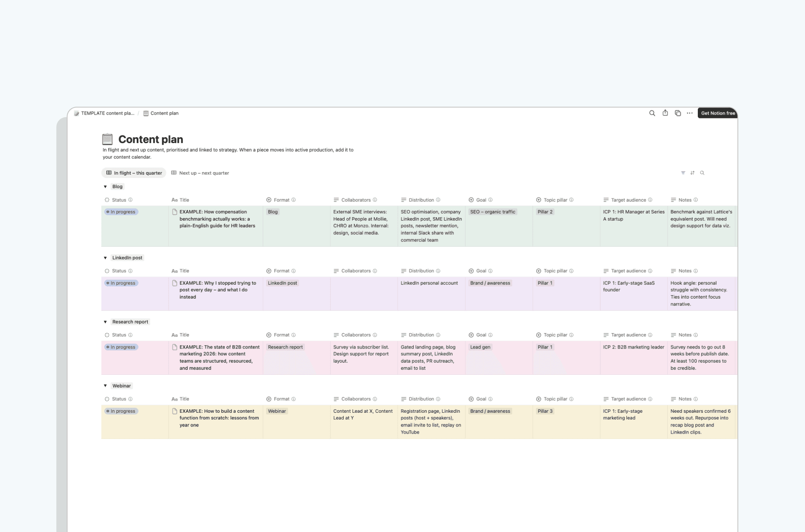Click the database search magnifier icon

tap(702, 173)
